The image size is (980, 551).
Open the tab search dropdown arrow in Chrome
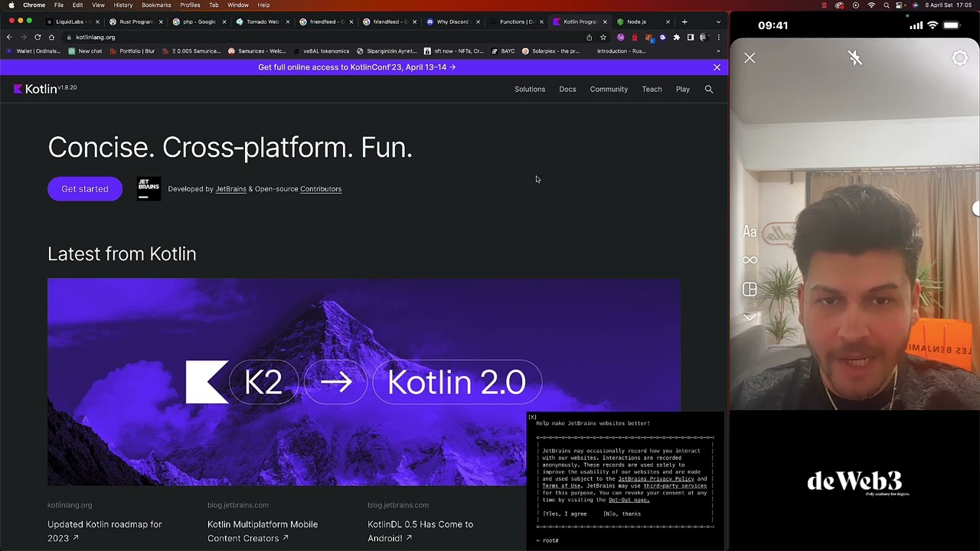[x=718, y=21]
